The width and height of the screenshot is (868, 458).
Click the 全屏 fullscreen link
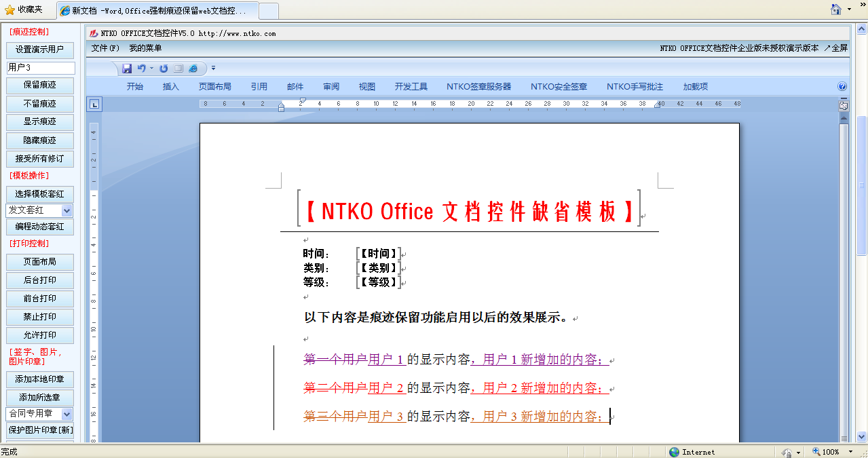836,48
